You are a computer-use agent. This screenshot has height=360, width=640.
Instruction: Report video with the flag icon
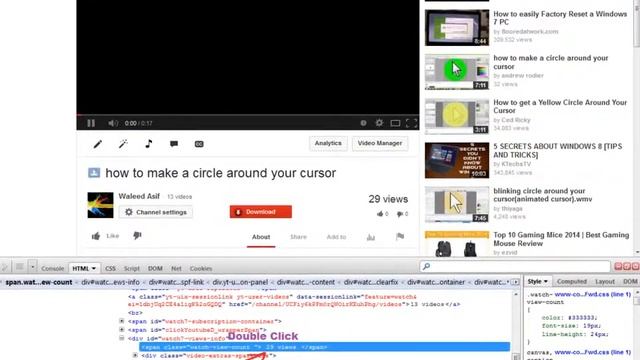coord(400,236)
